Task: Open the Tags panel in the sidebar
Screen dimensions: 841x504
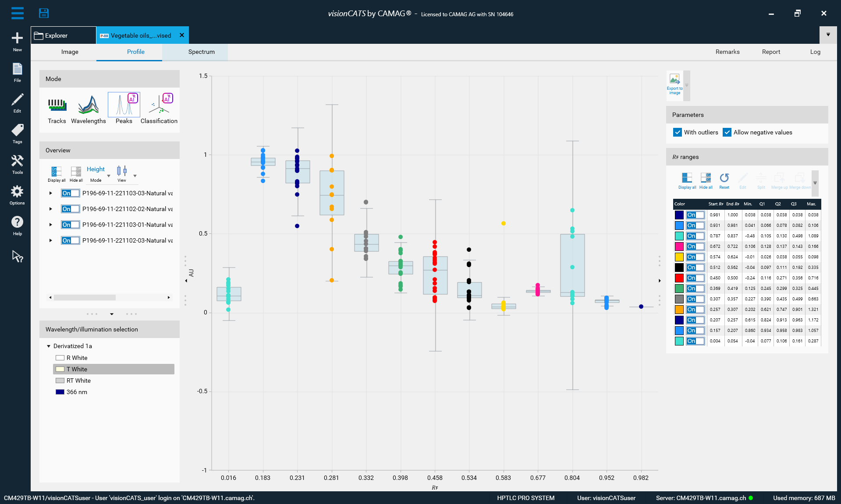Action: [x=17, y=134]
